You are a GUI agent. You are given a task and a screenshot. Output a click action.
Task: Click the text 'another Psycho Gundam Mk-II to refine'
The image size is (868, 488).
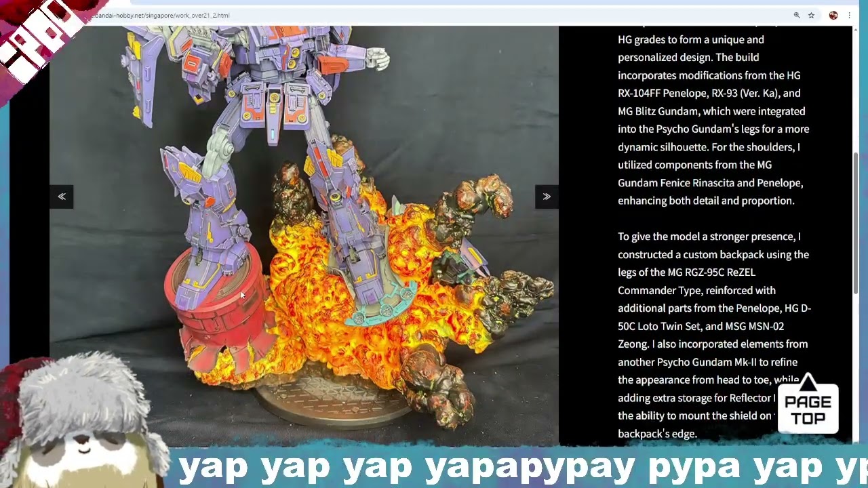707,362
